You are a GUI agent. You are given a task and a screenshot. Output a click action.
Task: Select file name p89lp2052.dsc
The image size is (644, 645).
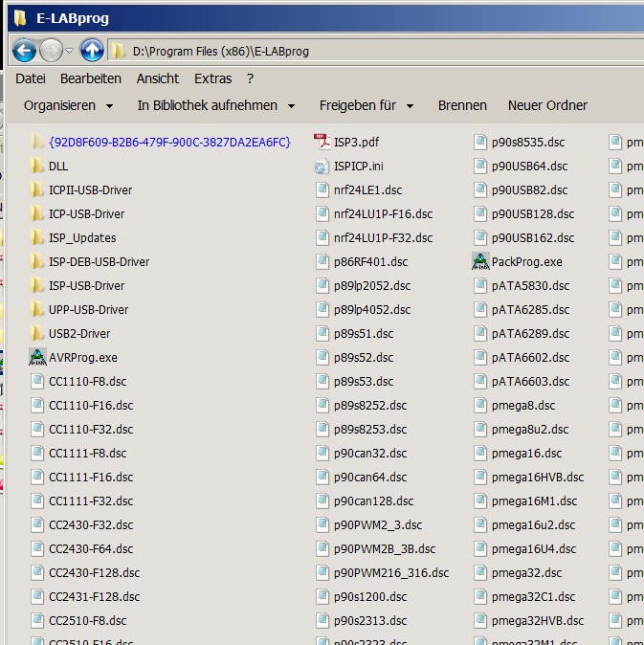coord(372,285)
